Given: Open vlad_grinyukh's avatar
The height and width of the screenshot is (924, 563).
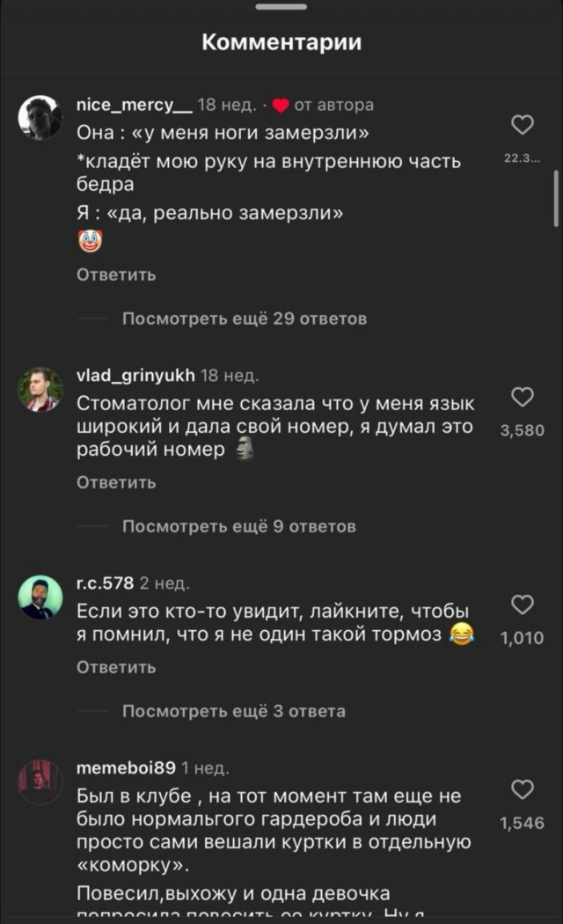Looking at the screenshot, I should [x=40, y=389].
